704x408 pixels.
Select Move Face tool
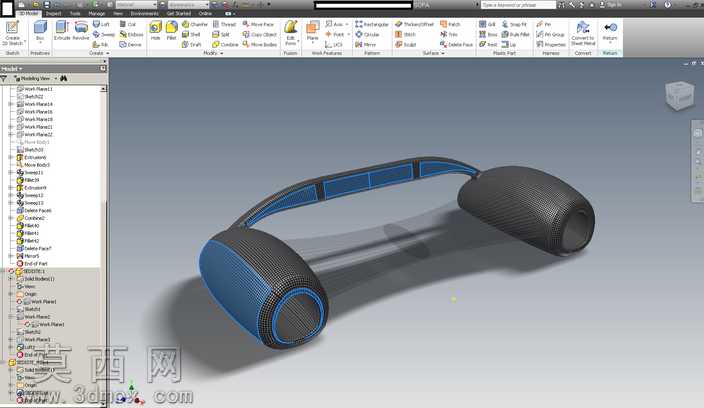[258, 24]
